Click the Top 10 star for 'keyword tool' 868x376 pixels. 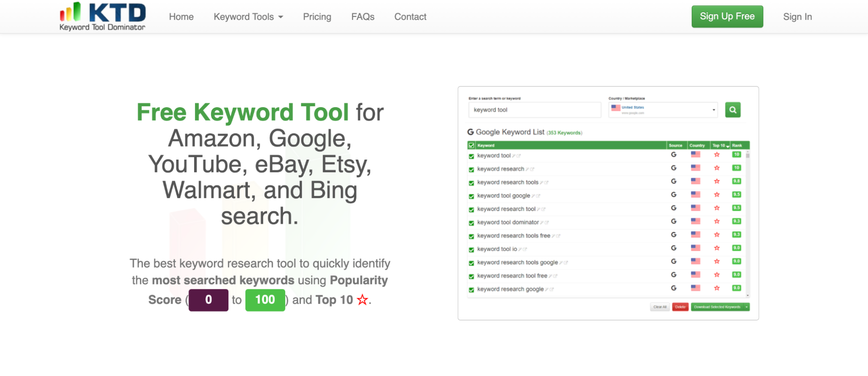click(716, 155)
